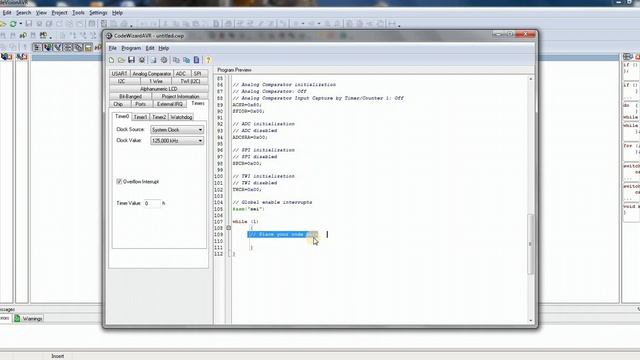Click the scroll up arrow in Program Preview
The width and height of the screenshot is (640, 360).
[x=531, y=79]
